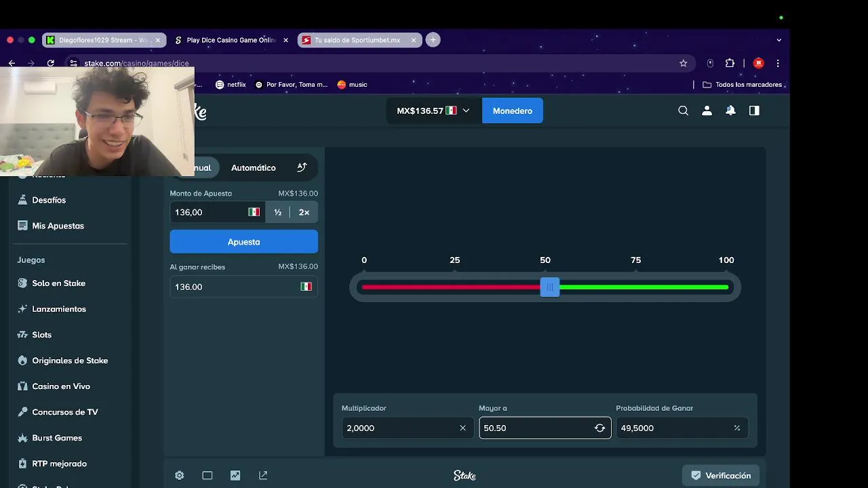Switch to Tu saldo de Sportiumbet tab
868x488 pixels.
tap(359, 40)
